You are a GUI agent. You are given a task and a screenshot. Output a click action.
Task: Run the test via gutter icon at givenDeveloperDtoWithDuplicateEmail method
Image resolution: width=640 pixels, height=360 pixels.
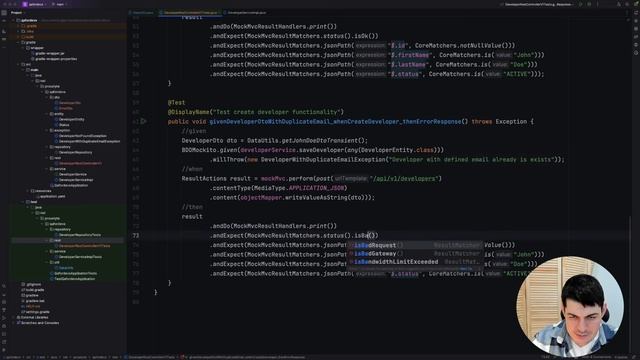[143, 121]
